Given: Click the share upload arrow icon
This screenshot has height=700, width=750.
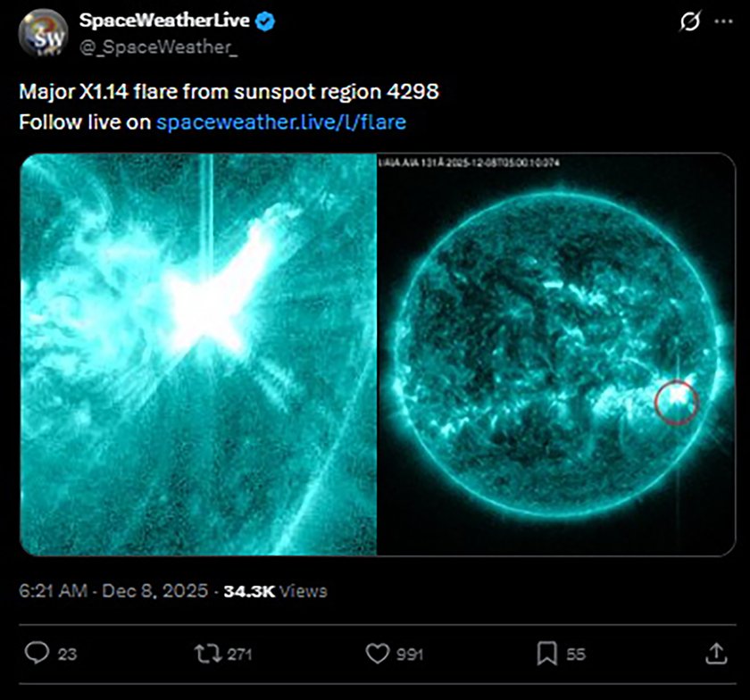Looking at the screenshot, I should point(716,654).
